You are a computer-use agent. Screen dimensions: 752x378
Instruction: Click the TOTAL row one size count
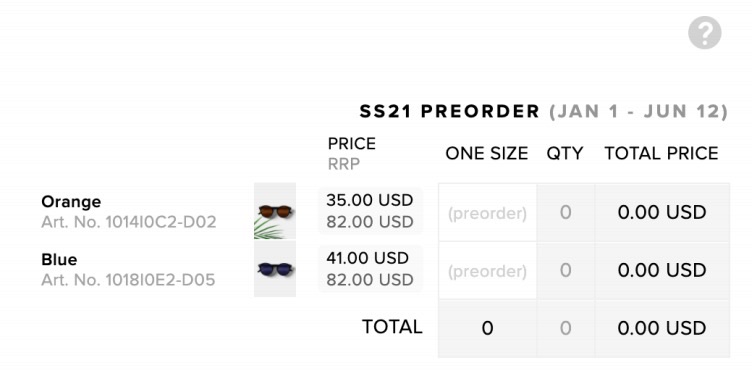487,328
